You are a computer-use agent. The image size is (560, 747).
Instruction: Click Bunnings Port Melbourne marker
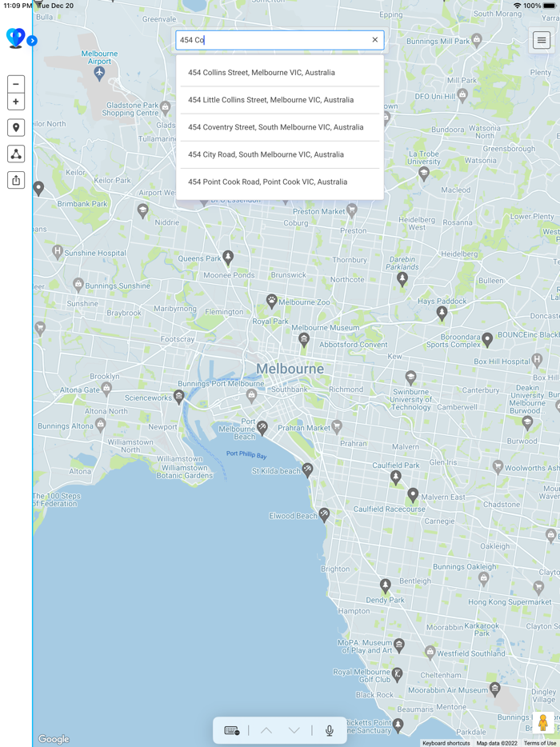point(252,395)
